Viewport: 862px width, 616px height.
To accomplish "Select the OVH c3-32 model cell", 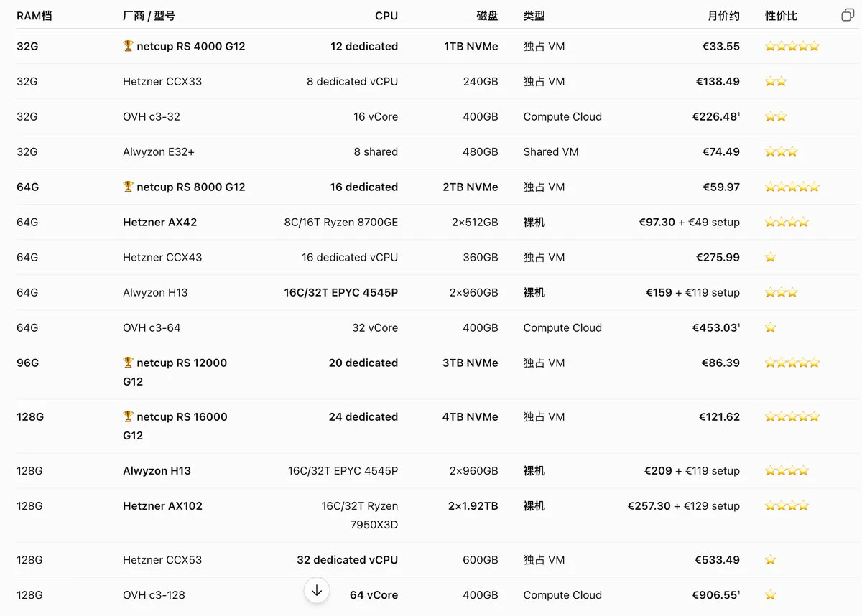I will point(152,116).
